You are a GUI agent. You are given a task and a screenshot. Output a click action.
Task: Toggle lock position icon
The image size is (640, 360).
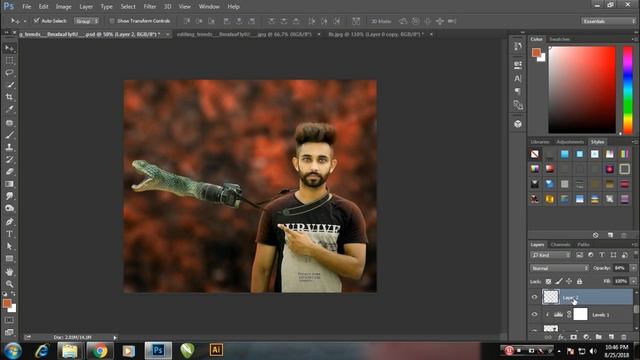(569, 281)
